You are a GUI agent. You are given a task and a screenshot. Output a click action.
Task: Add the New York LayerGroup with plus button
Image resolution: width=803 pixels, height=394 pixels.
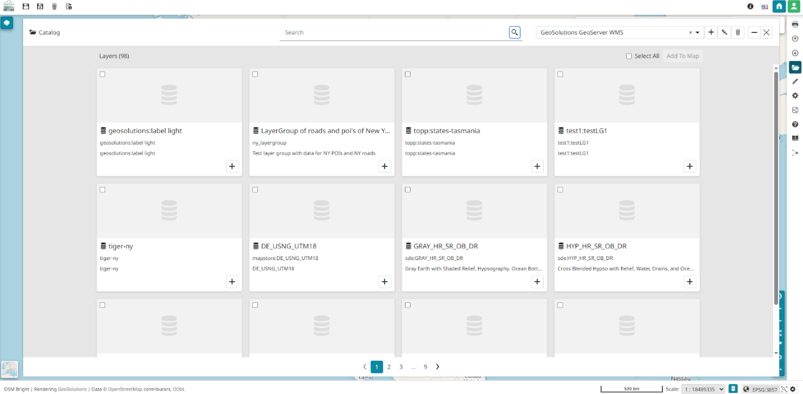tap(385, 167)
